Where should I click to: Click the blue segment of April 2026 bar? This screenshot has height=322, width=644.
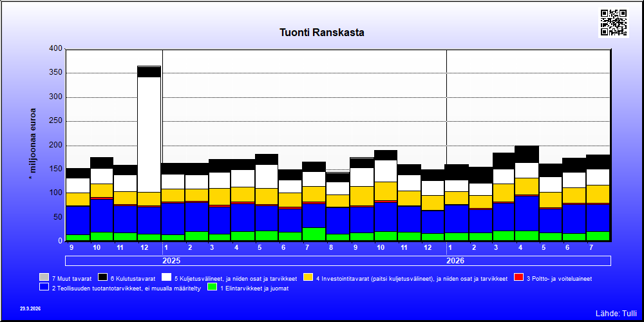[527, 214]
